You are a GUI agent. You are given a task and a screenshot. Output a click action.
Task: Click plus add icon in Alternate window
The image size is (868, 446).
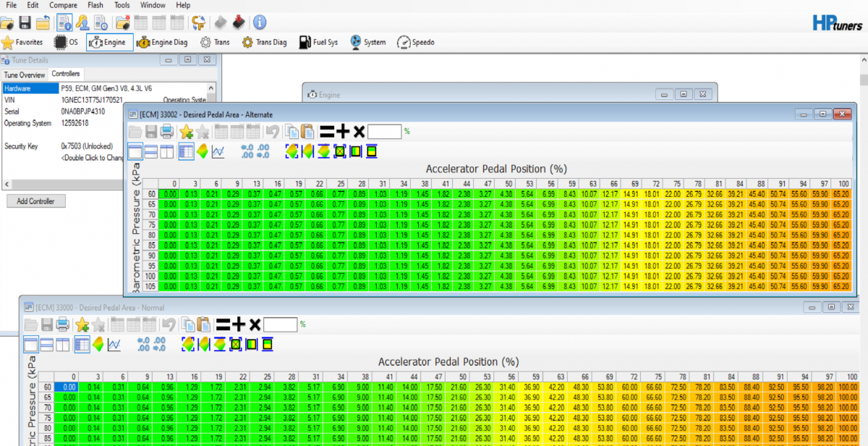[343, 132]
